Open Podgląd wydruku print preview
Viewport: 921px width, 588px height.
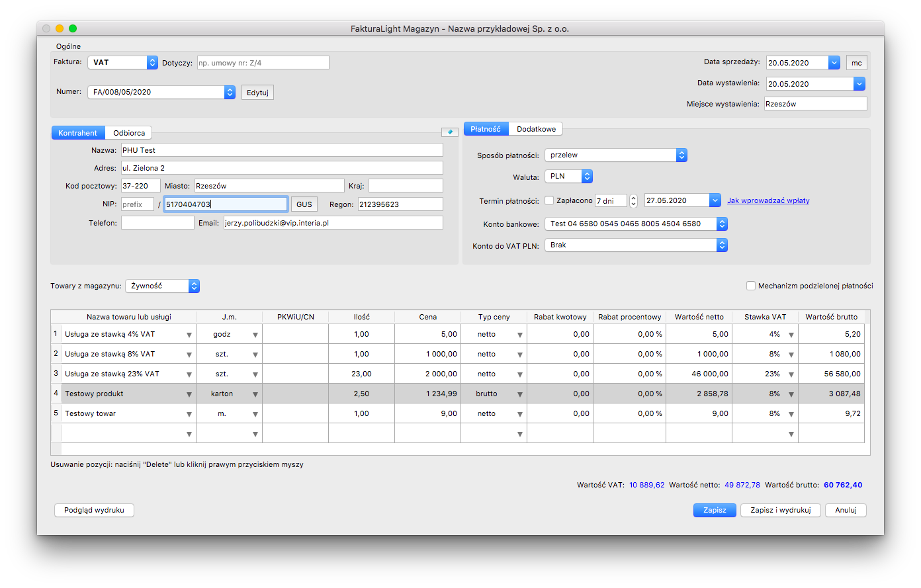94,510
